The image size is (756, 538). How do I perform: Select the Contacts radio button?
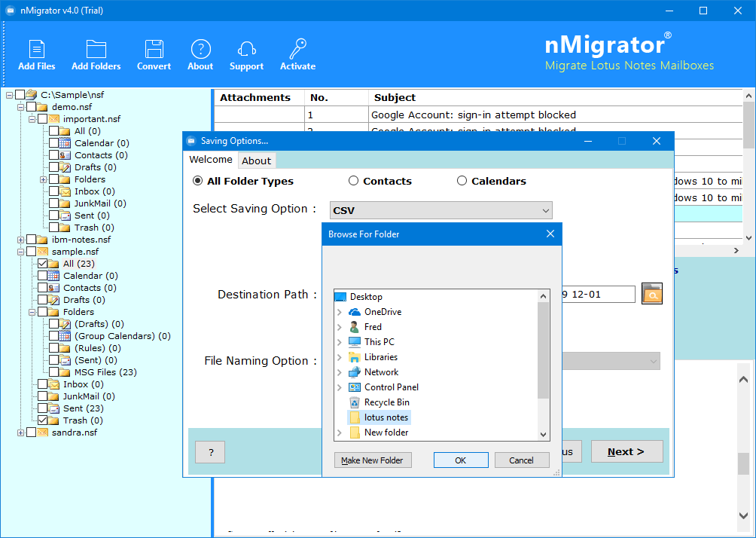(x=353, y=180)
